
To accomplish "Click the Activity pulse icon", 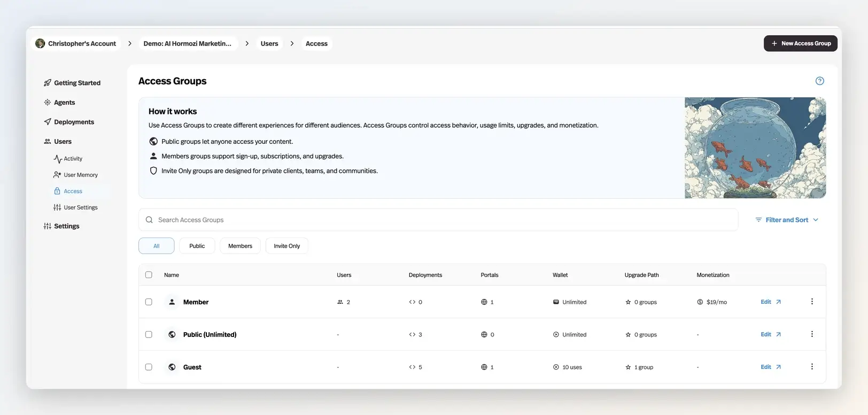I will [58, 159].
